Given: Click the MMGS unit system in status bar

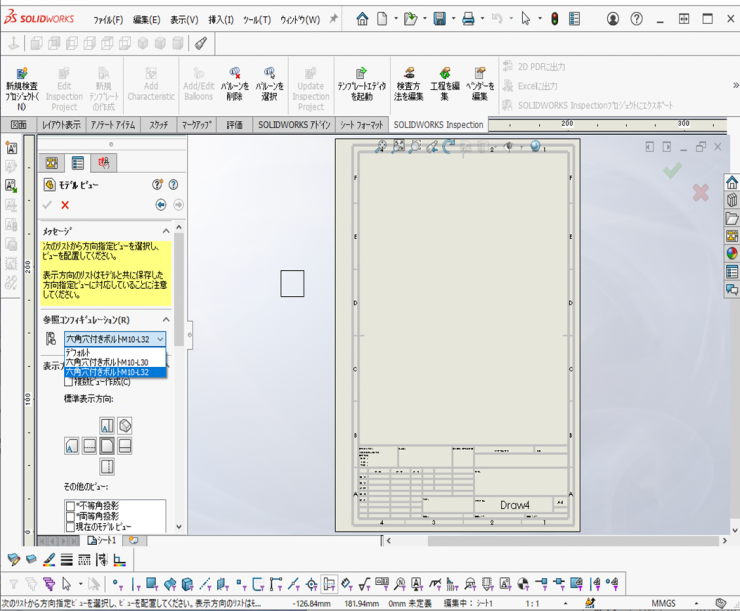Looking at the screenshot, I should pos(663,603).
